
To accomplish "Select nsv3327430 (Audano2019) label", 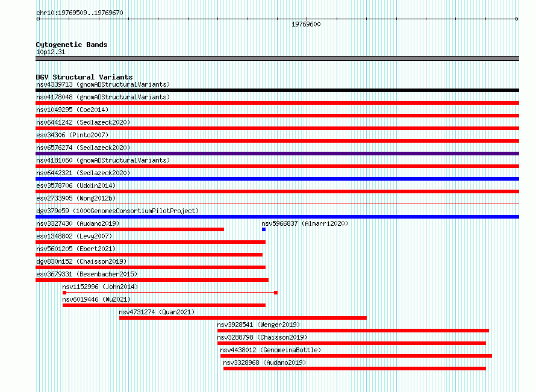I will coord(78,223).
